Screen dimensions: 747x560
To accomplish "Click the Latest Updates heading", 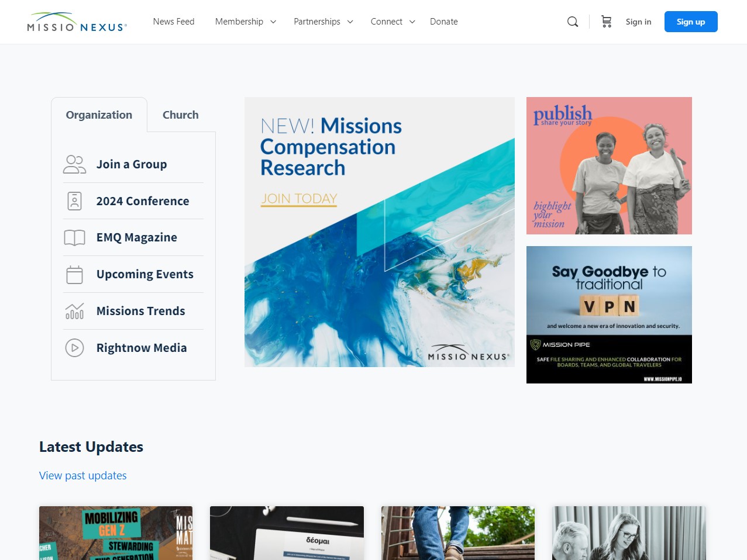I will pos(91,447).
